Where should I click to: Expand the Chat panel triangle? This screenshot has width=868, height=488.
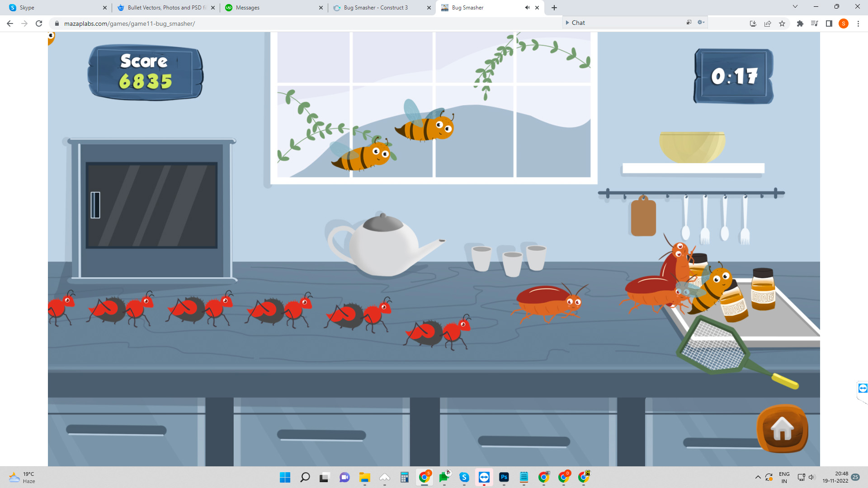coord(567,23)
